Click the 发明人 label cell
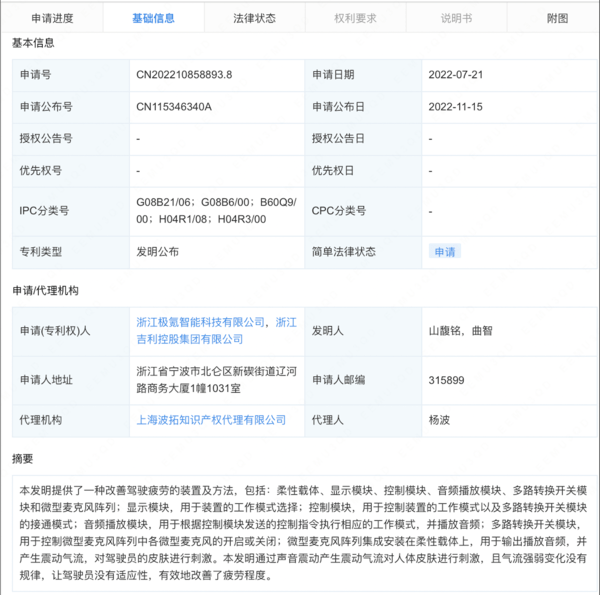 (x=363, y=331)
